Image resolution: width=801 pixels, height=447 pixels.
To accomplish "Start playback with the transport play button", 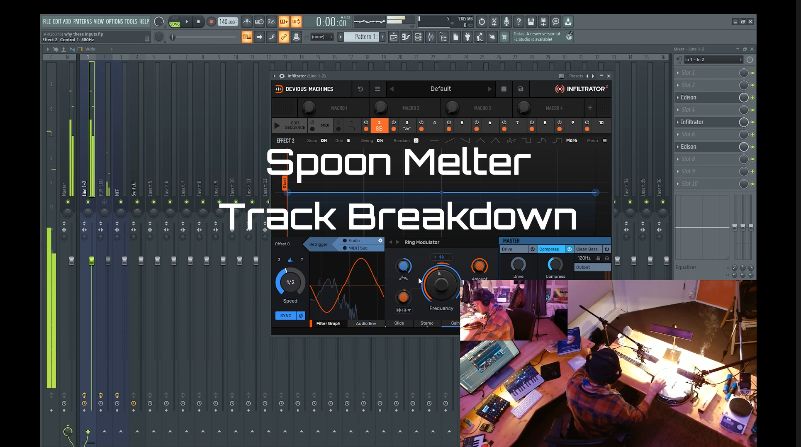I will click(x=187, y=22).
